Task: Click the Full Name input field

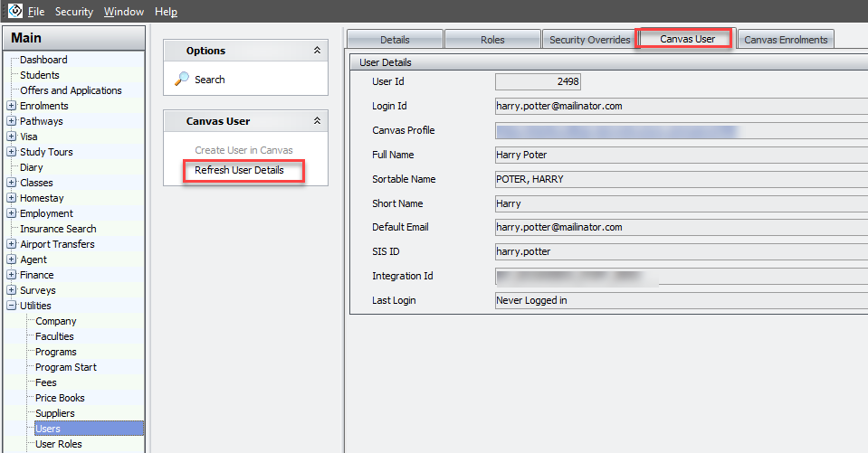Action: 679,155
